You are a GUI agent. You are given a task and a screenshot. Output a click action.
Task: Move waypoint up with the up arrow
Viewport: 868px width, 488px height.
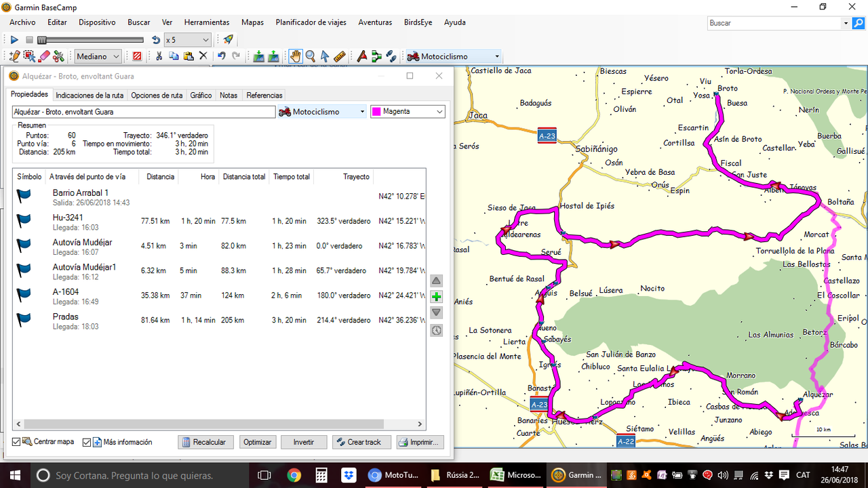pos(437,281)
